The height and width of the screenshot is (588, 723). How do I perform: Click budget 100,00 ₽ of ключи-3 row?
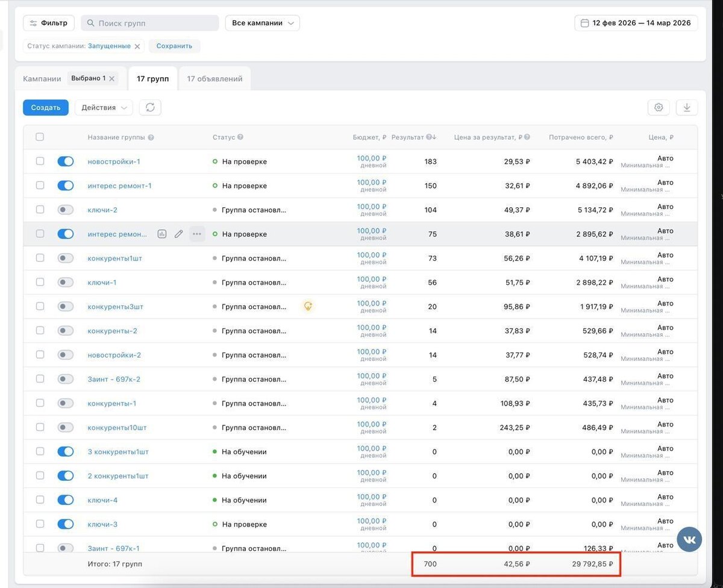point(372,521)
